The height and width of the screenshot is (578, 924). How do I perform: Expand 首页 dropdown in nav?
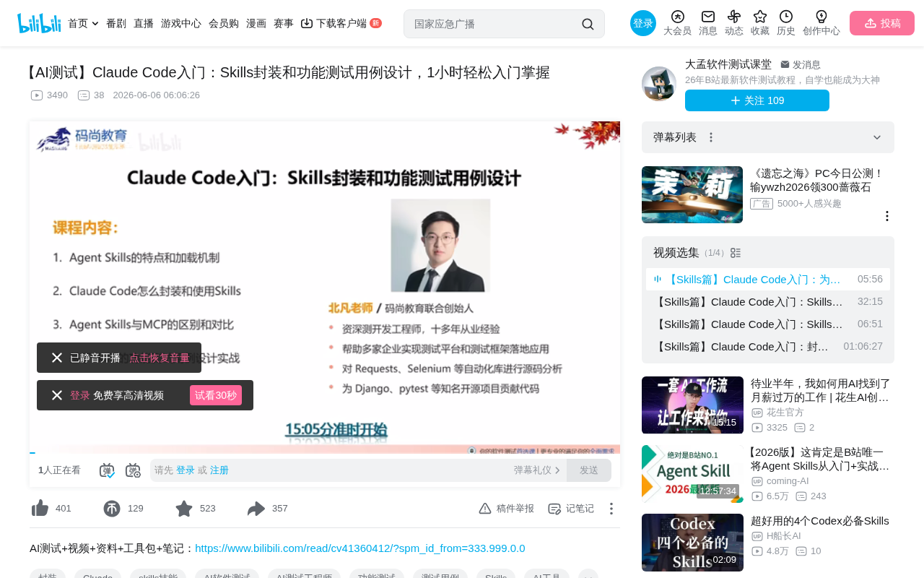pyautogui.click(x=95, y=24)
